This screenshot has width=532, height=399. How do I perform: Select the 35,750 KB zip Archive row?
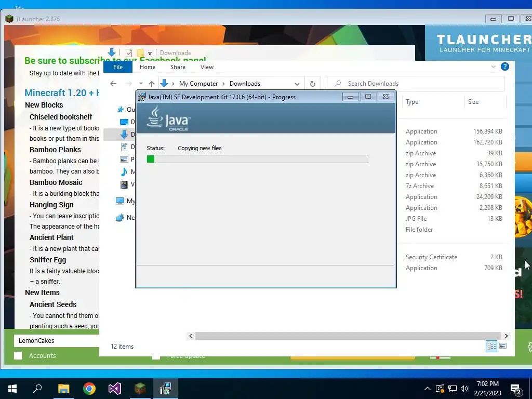point(453,164)
